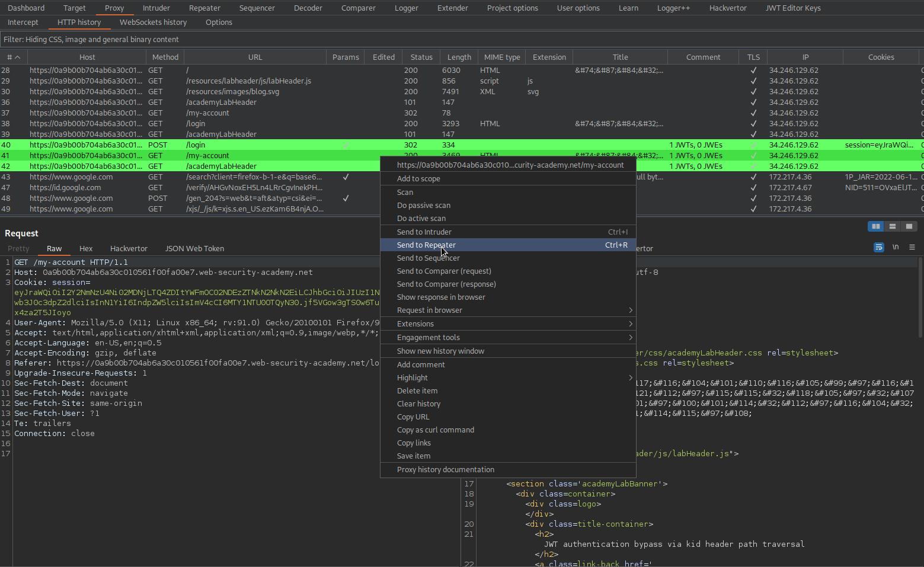Switch to the Repeater tab
Screen dimensions: 924x567
click(204, 8)
